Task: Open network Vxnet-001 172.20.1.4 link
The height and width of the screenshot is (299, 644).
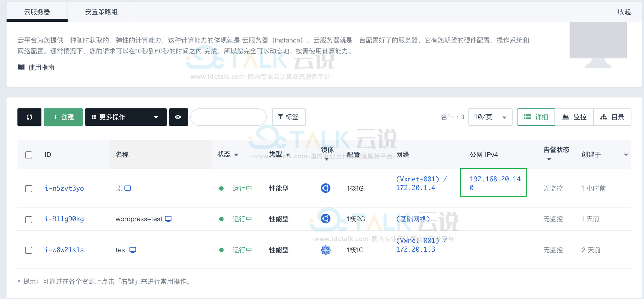Action: pyautogui.click(x=421, y=183)
